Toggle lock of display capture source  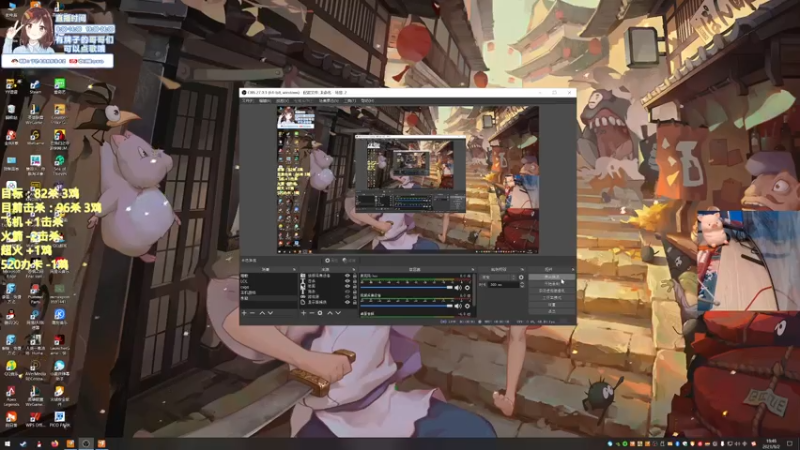click(x=355, y=302)
